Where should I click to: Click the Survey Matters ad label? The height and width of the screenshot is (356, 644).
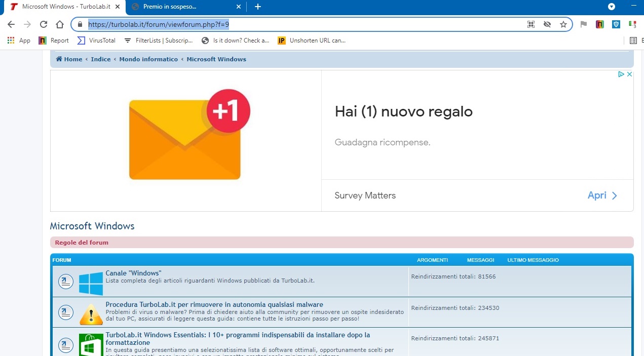click(x=365, y=195)
